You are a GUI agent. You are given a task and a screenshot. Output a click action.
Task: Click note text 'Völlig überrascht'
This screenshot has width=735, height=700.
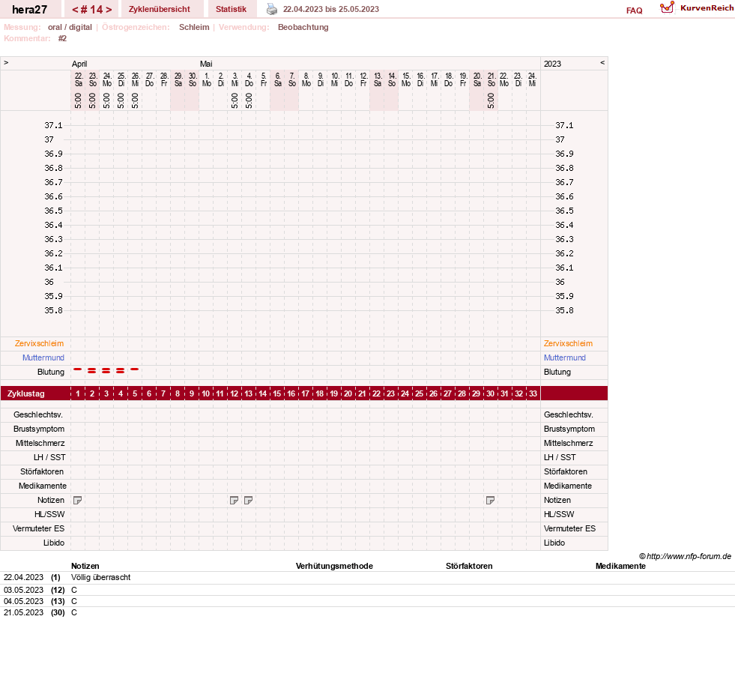click(101, 577)
